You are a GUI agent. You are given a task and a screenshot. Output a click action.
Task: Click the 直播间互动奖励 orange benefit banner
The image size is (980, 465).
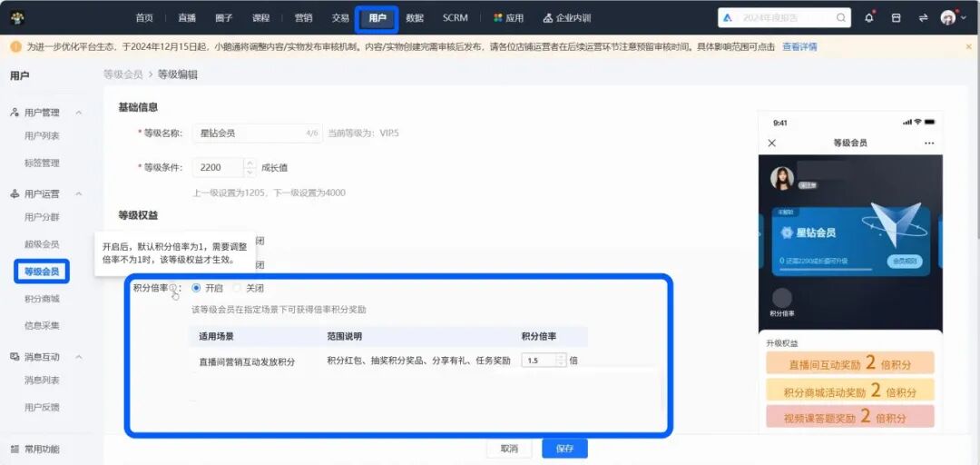[850, 363]
